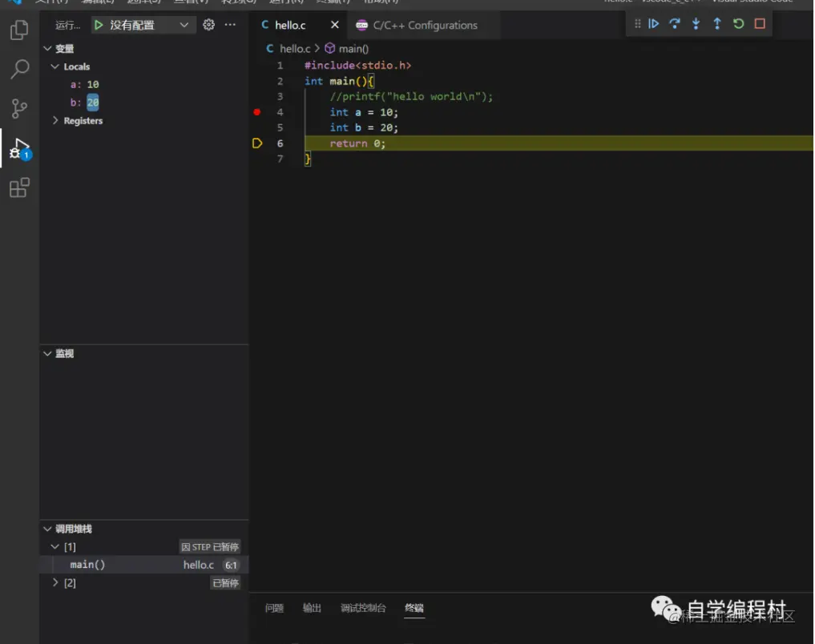The width and height of the screenshot is (815, 644).
Task: Click the C file icon in breadcrumb
Action: pos(270,48)
